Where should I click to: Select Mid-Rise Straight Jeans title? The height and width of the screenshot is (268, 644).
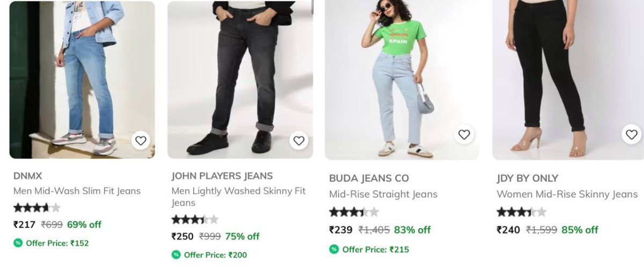383,194
